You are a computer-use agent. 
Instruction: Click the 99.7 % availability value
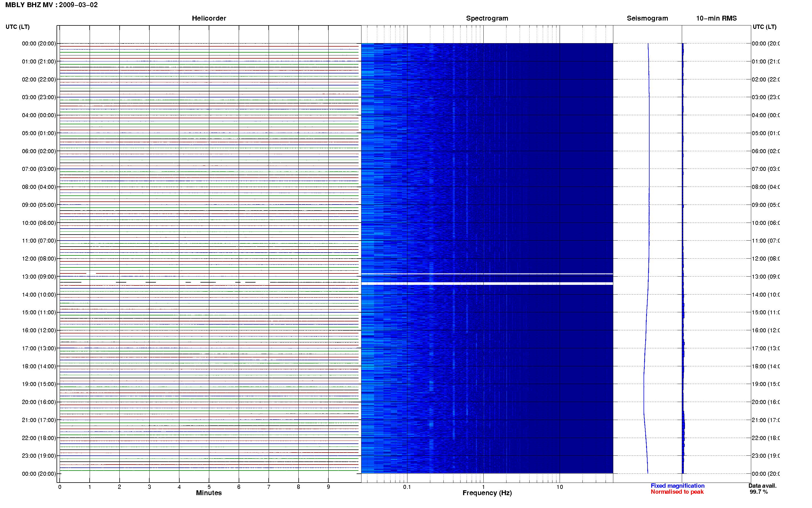point(759,492)
